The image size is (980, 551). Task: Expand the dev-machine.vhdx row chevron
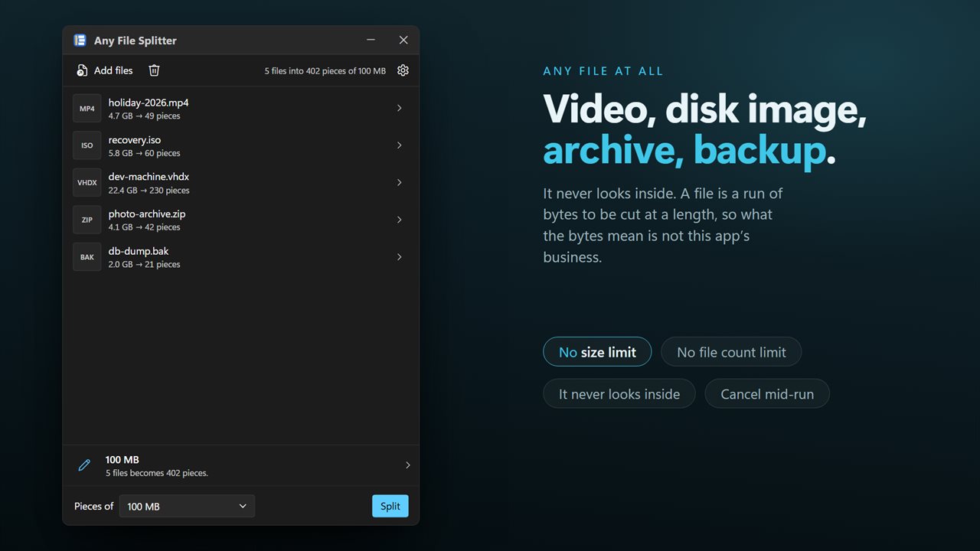point(399,183)
